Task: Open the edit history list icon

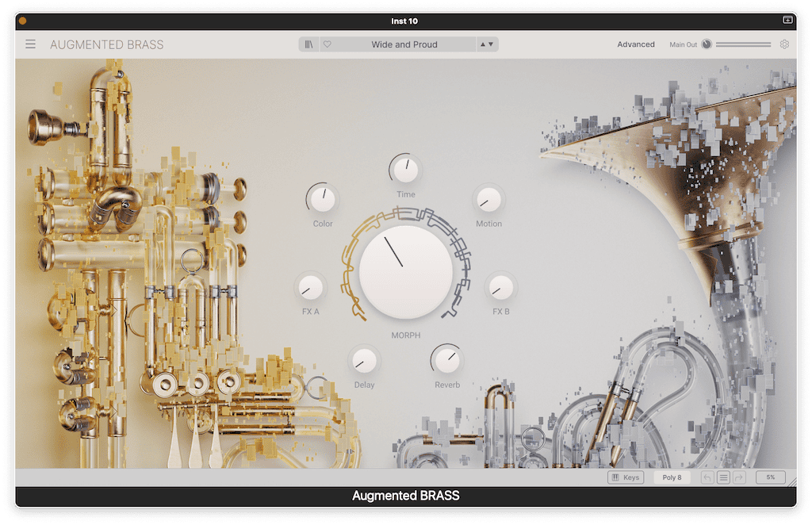Action: 723,477
